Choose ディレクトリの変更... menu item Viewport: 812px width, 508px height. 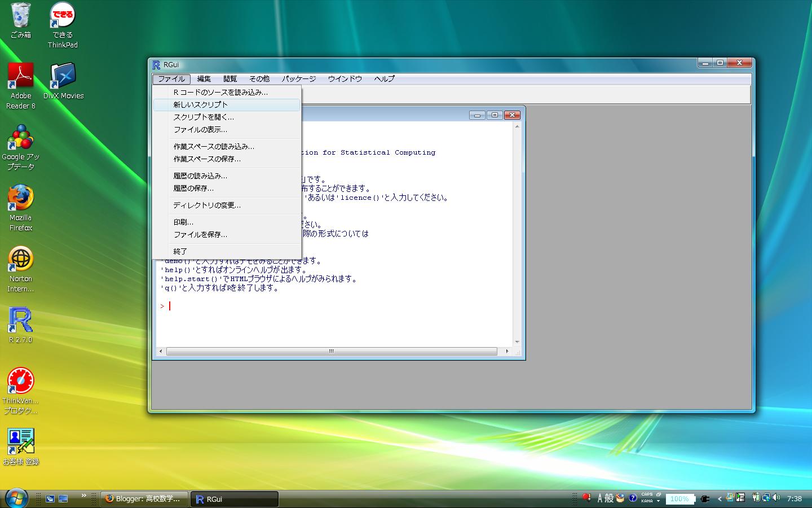point(227,205)
